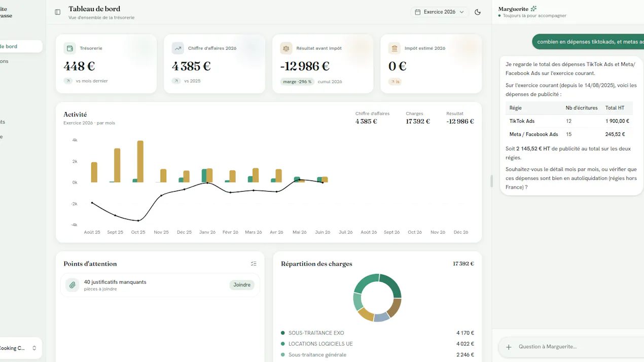
Task: Click the 448 € trésorerie value
Action: [79, 66]
